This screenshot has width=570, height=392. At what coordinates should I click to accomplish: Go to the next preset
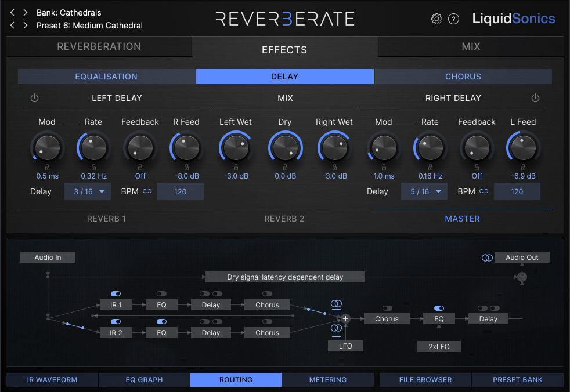(25, 26)
